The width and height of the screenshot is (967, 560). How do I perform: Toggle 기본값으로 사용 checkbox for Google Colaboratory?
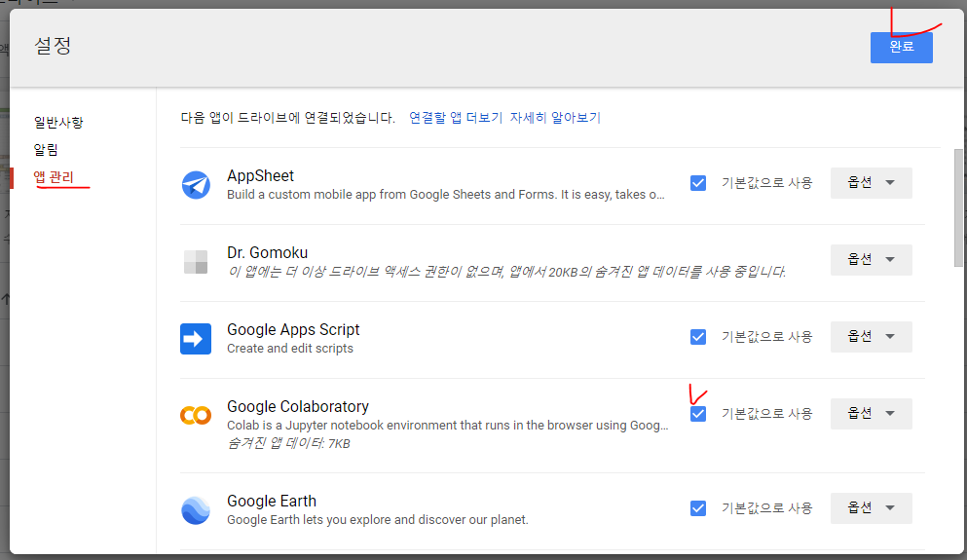point(698,414)
